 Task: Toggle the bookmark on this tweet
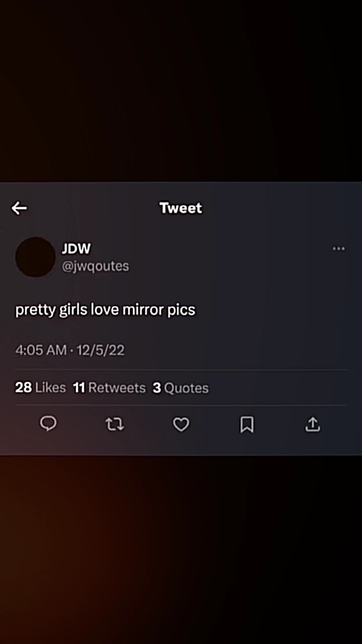[247, 424]
